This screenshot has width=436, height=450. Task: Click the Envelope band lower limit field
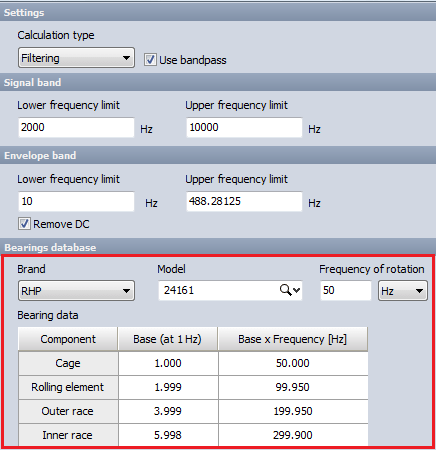[x=76, y=201]
